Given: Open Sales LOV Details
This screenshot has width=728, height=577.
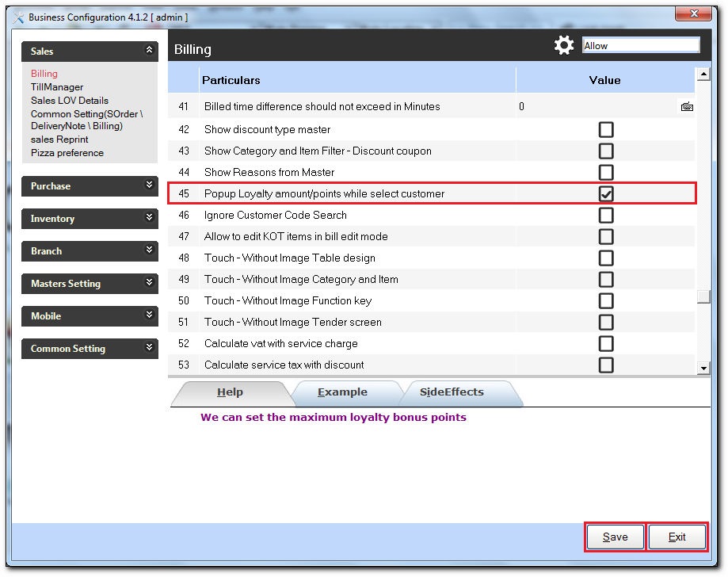Looking at the screenshot, I should [x=70, y=101].
